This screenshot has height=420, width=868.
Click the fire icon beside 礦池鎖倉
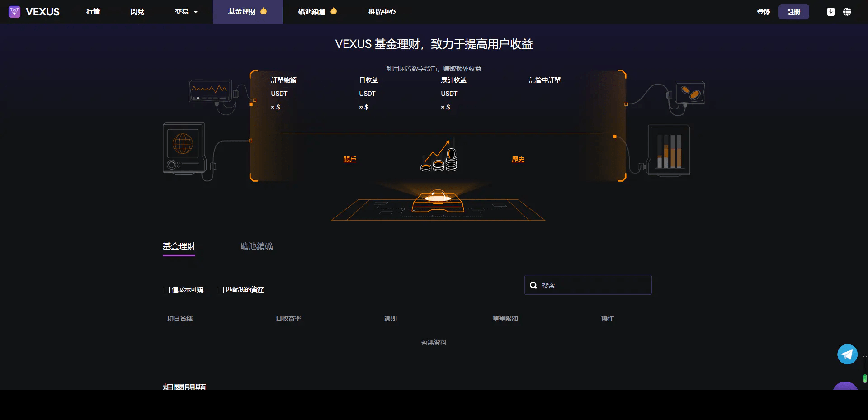(x=334, y=11)
